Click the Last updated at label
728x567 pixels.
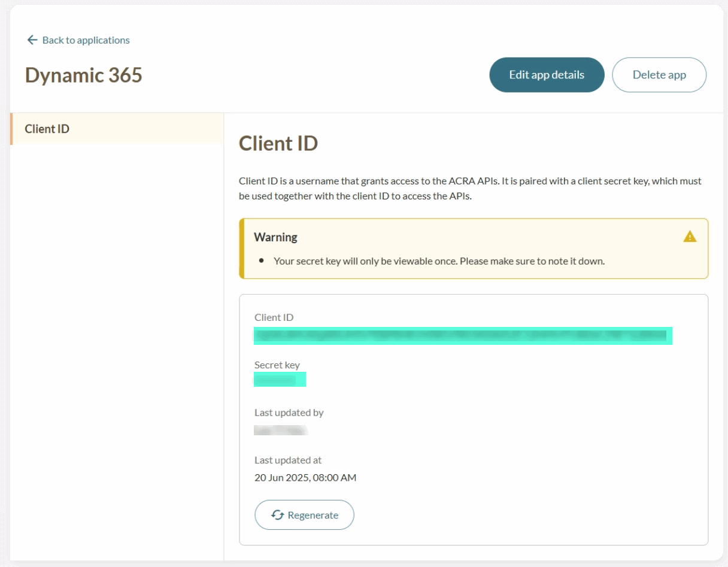coord(288,460)
